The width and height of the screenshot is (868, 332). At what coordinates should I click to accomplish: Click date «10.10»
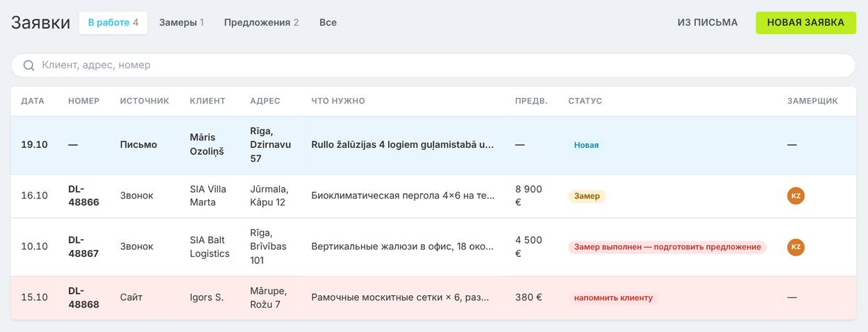pyautogui.click(x=35, y=247)
